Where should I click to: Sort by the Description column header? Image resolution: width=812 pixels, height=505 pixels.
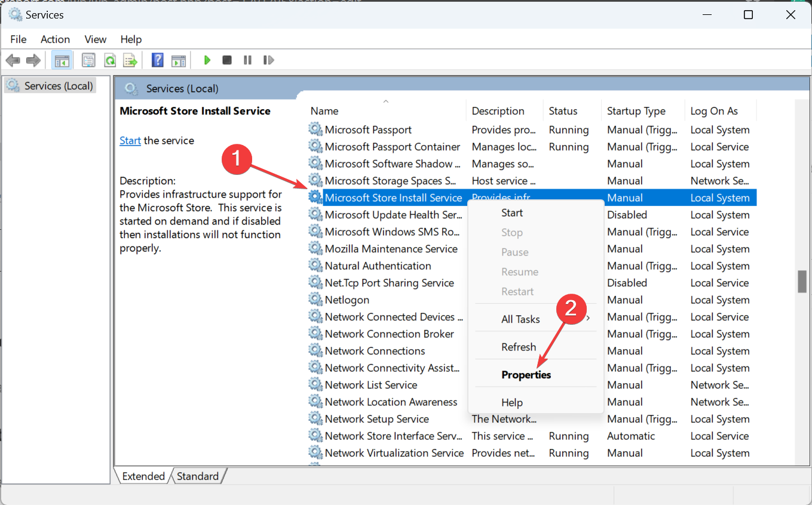505,111
